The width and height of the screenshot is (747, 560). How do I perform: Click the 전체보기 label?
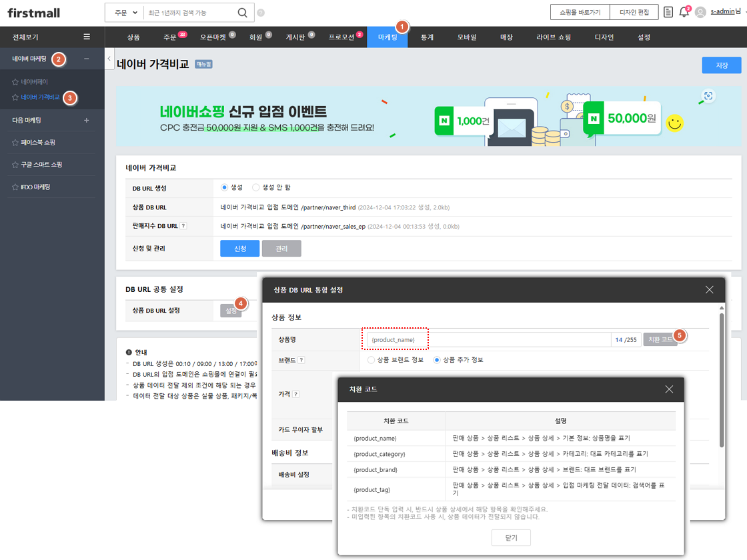pos(25,37)
